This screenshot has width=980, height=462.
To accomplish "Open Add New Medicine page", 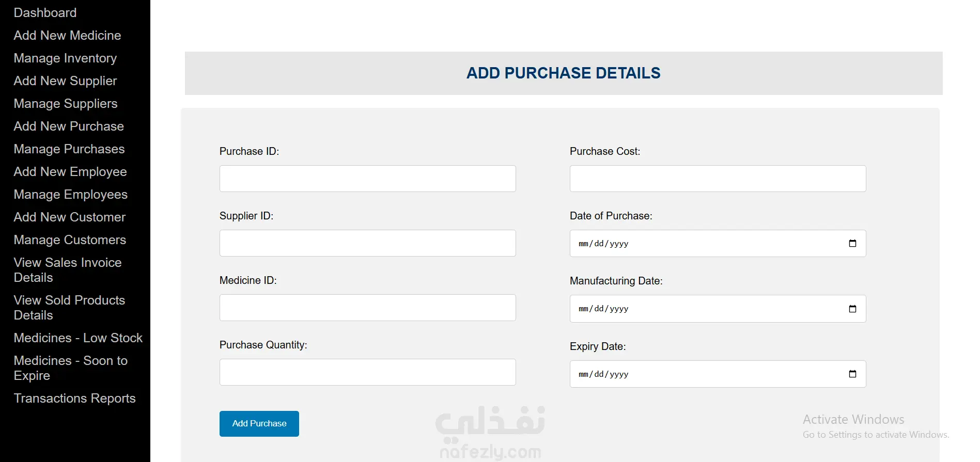I will [68, 35].
